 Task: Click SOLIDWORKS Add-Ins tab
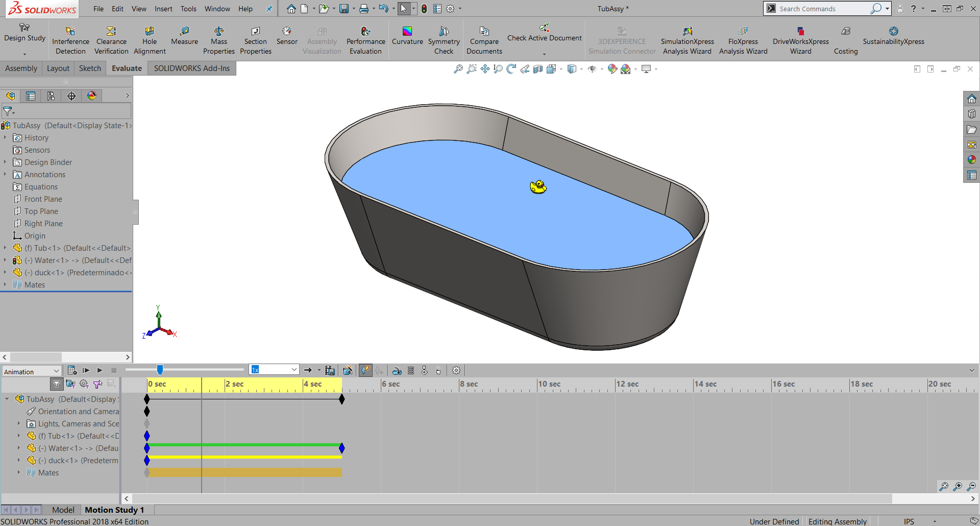pos(192,68)
